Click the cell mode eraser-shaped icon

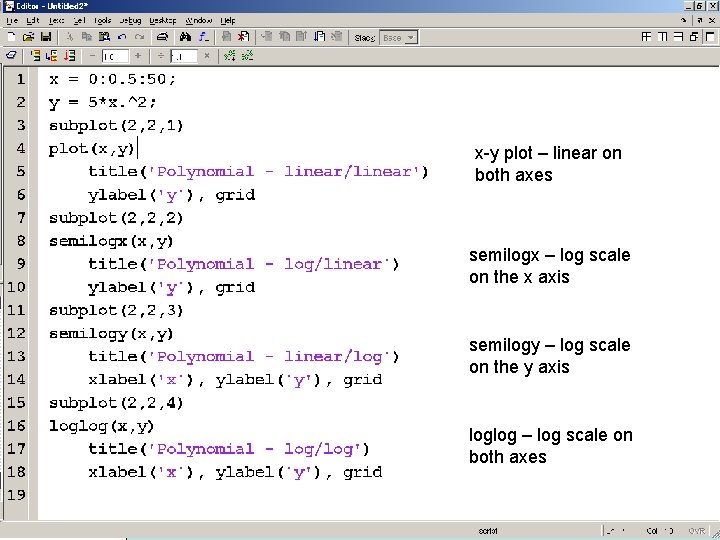point(11,56)
